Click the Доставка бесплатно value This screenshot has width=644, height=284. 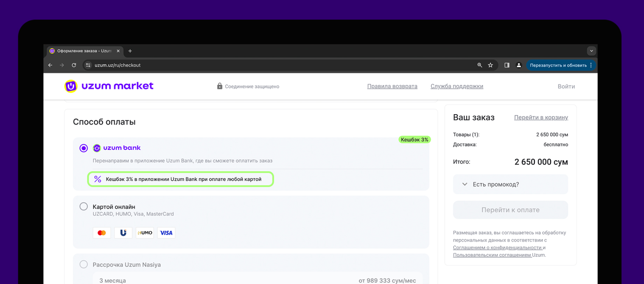555,144
